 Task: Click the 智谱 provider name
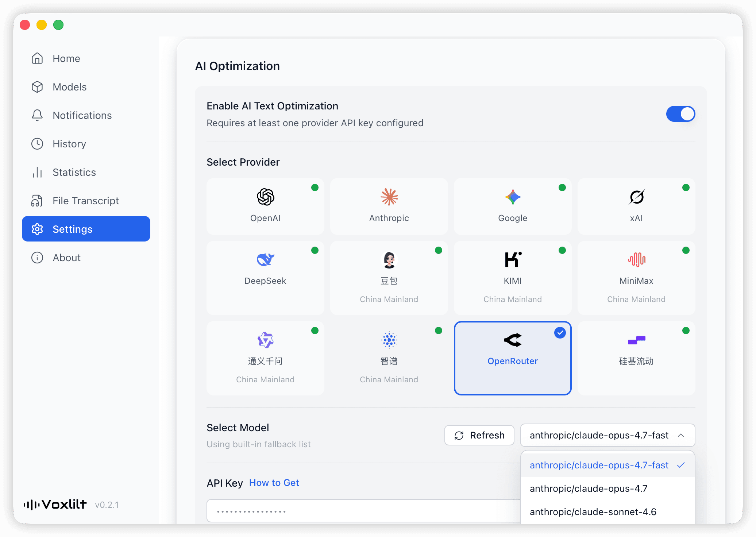point(389,361)
